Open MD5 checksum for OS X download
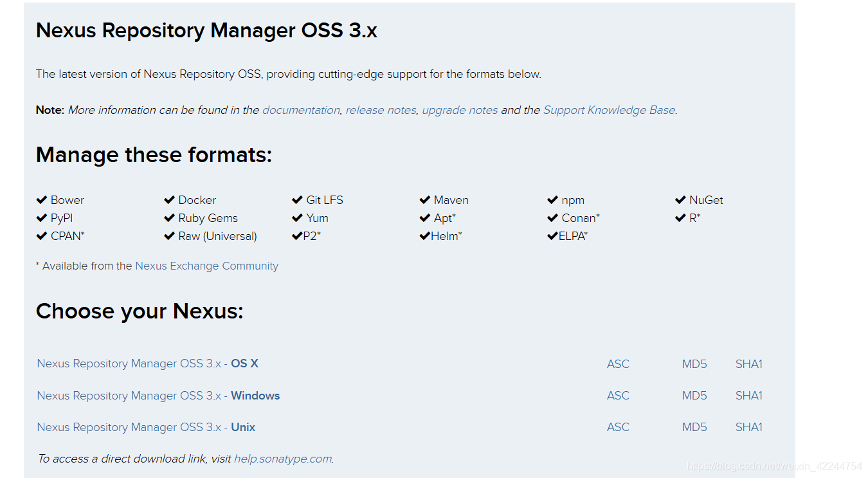This screenshot has height=478, width=868. (694, 364)
